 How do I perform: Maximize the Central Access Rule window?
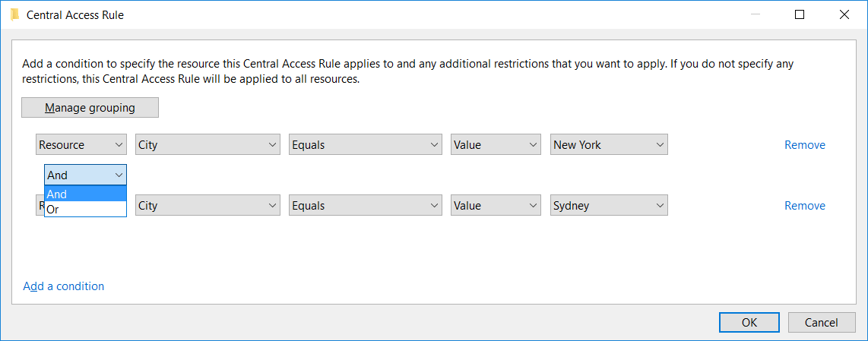(800, 15)
